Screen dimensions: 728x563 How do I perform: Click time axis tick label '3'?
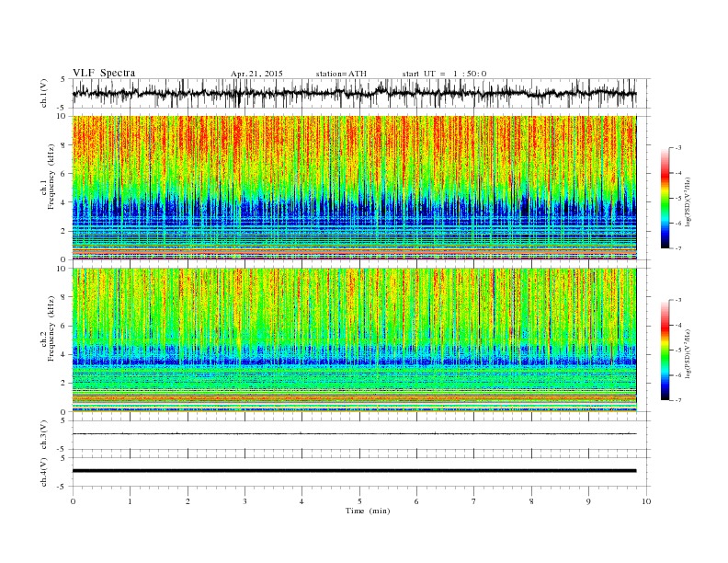click(245, 501)
